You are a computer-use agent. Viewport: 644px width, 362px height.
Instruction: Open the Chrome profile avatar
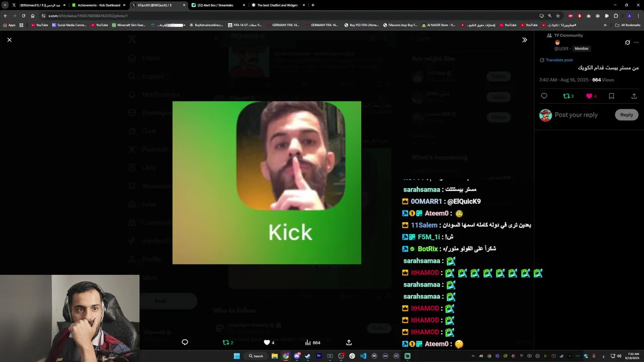point(629,16)
